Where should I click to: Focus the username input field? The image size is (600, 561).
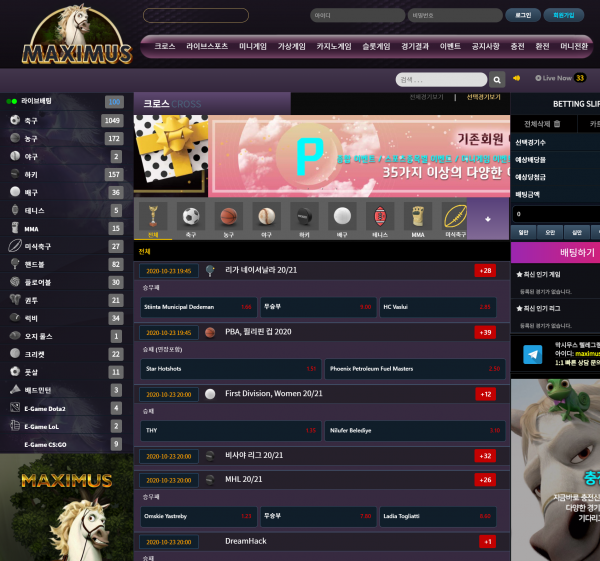click(x=357, y=15)
